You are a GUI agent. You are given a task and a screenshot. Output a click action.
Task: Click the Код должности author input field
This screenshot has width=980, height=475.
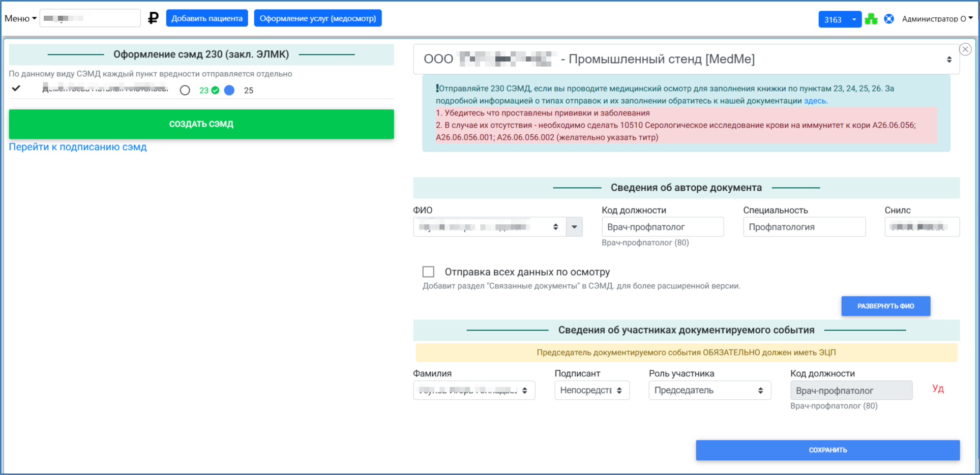tap(663, 227)
